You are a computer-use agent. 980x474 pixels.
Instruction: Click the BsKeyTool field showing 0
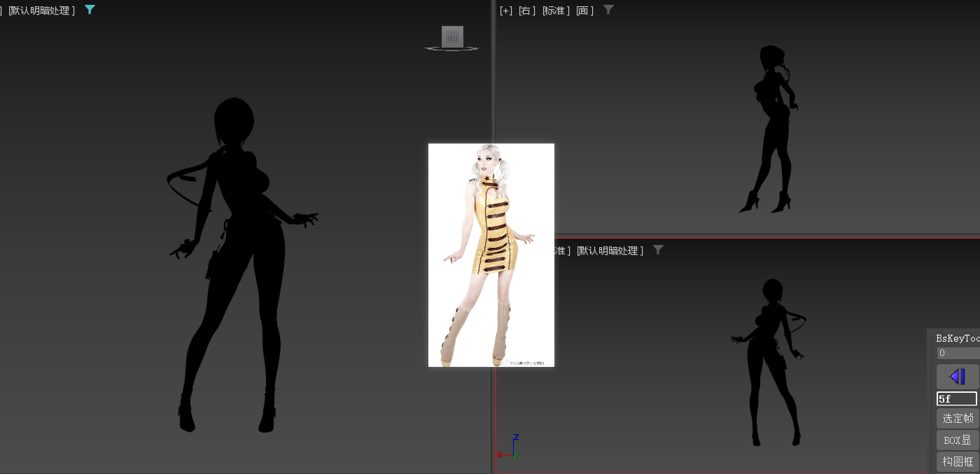coord(958,354)
